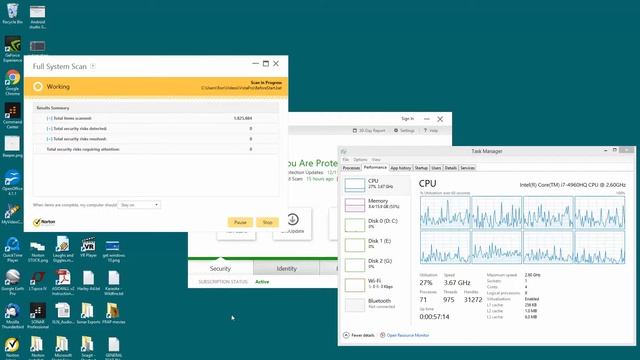Open the yellow Norton checkmark desktop shortcut
Screen dimensions: 640x360
coord(12,347)
